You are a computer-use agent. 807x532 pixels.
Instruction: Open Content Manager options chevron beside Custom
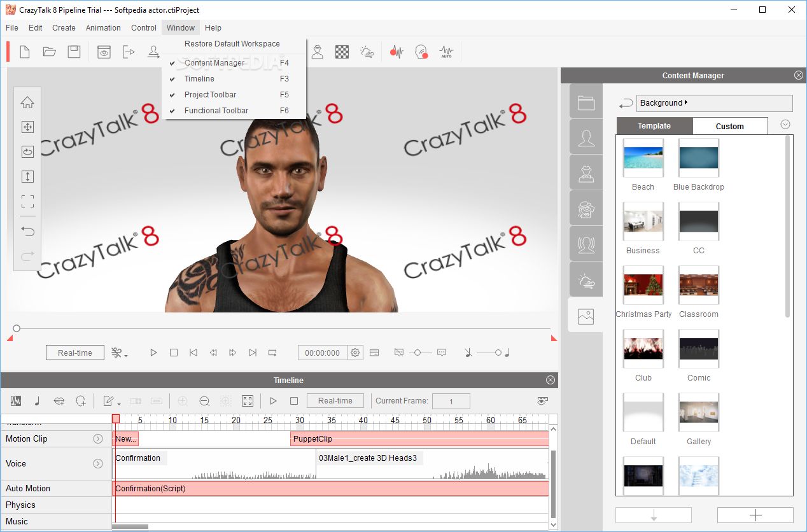pos(785,125)
